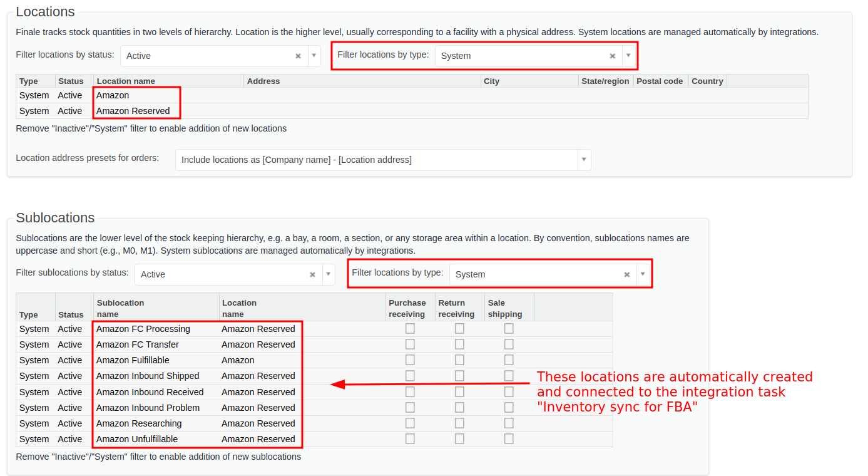Open the location type filter dropdown arrow
Viewport: 868px width, 476px height.
628,56
